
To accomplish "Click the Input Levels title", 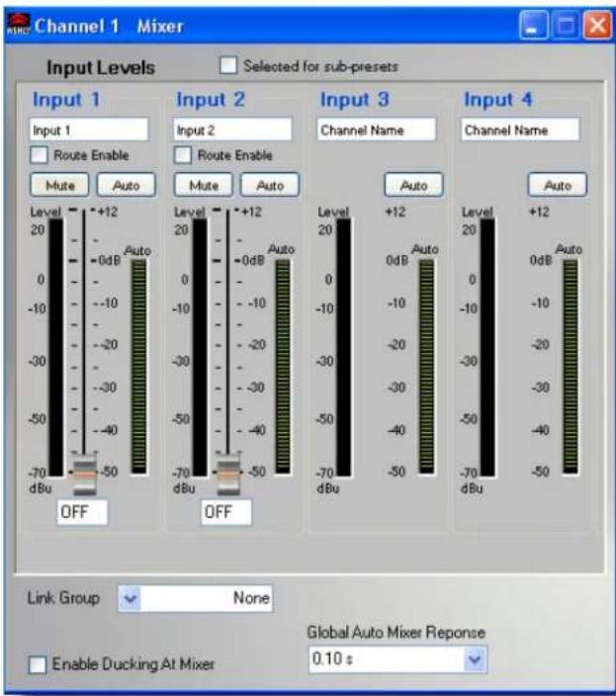I will [101, 68].
